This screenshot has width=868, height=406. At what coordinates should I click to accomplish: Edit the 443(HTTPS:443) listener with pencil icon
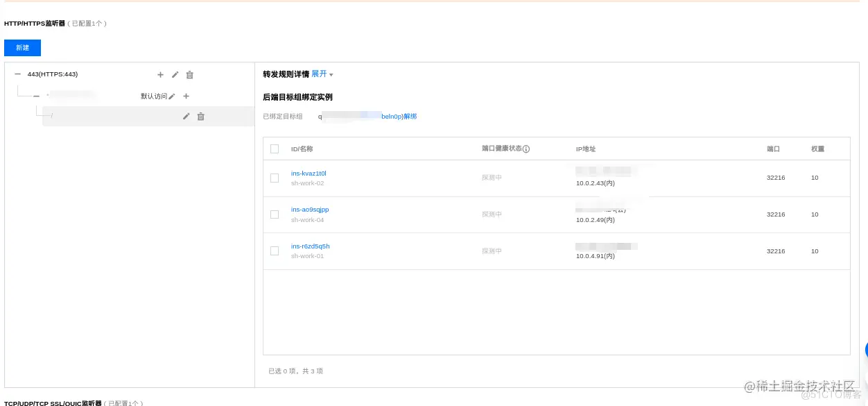tap(175, 74)
